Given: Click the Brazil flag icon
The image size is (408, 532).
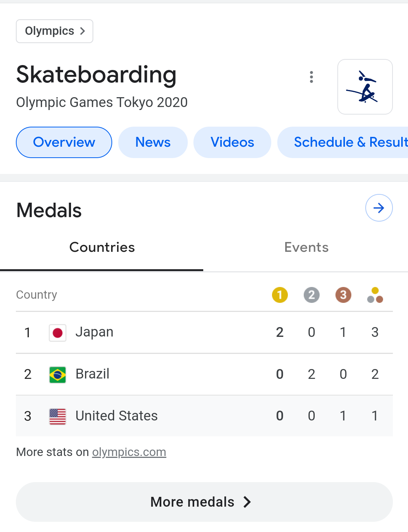Looking at the screenshot, I should 57,375.
